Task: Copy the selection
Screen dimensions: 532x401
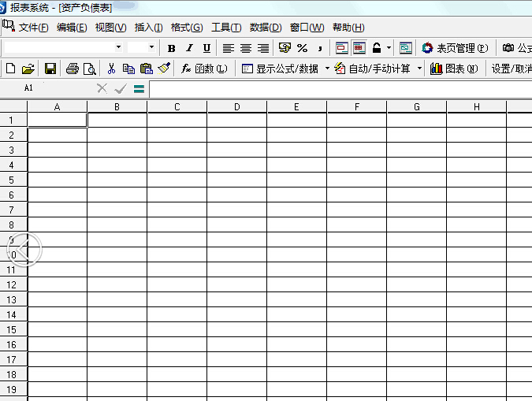Action: (x=128, y=69)
